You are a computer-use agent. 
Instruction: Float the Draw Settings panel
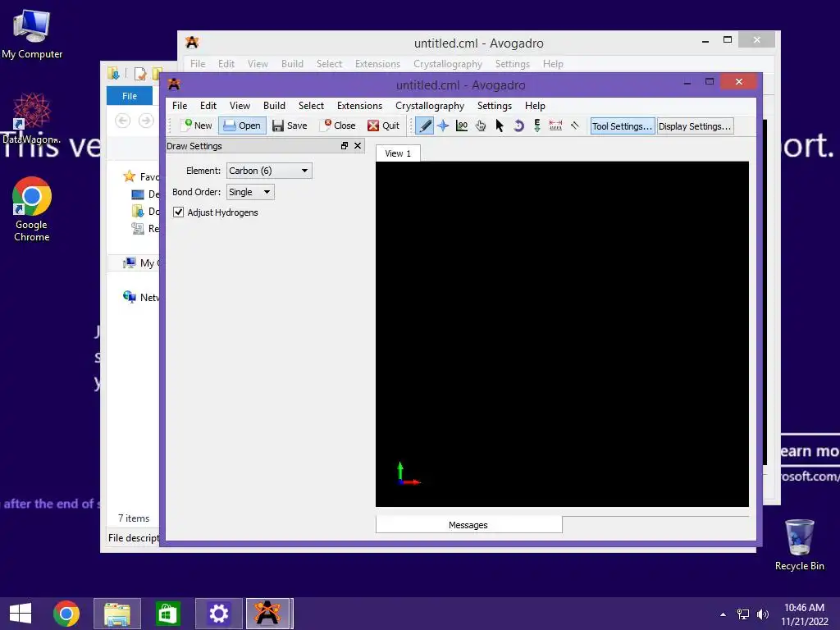click(x=345, y=146)
